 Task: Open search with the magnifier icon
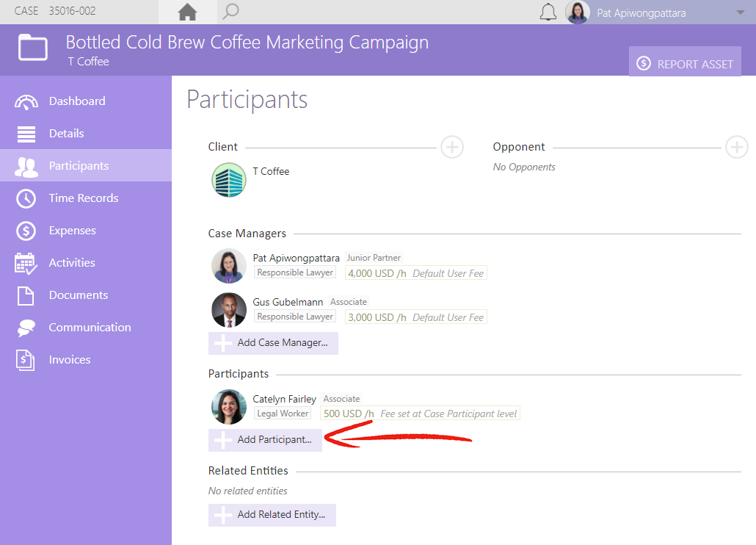click(230, 12)
